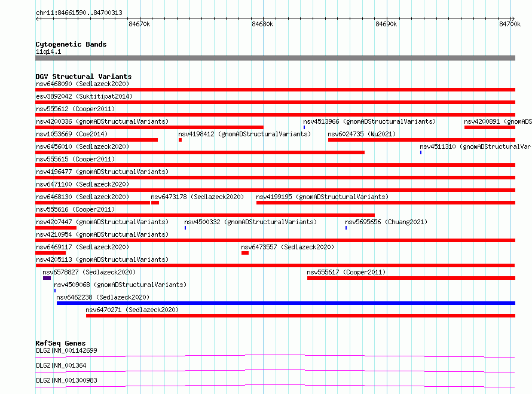This screenshot has height=394, width=532.
Task: Select nsv6469117 (Sedlazeck2020) label
Action: (82, 247)
